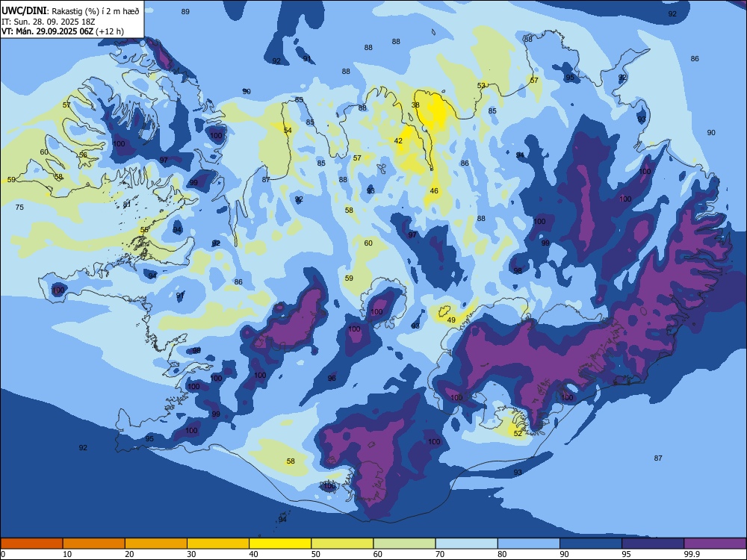Click the map value 56 in the Westfjords
747x560 pixels.
point(84,155)
